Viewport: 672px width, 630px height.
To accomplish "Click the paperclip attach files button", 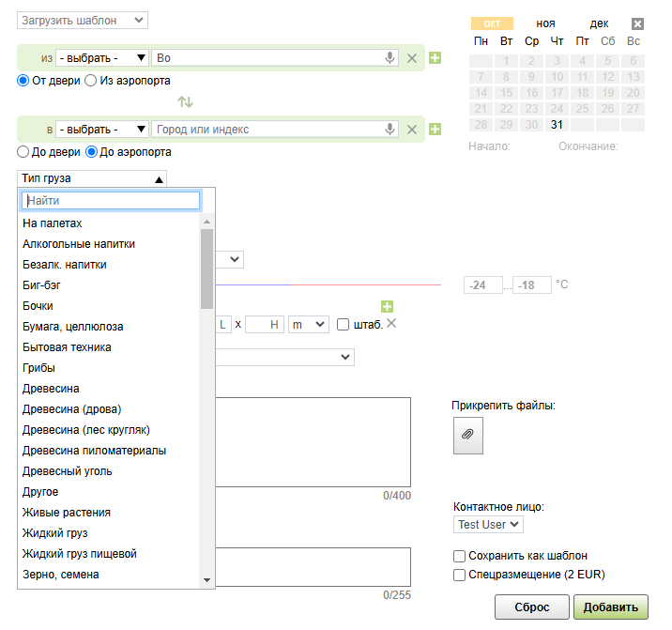I will [467, 435].
